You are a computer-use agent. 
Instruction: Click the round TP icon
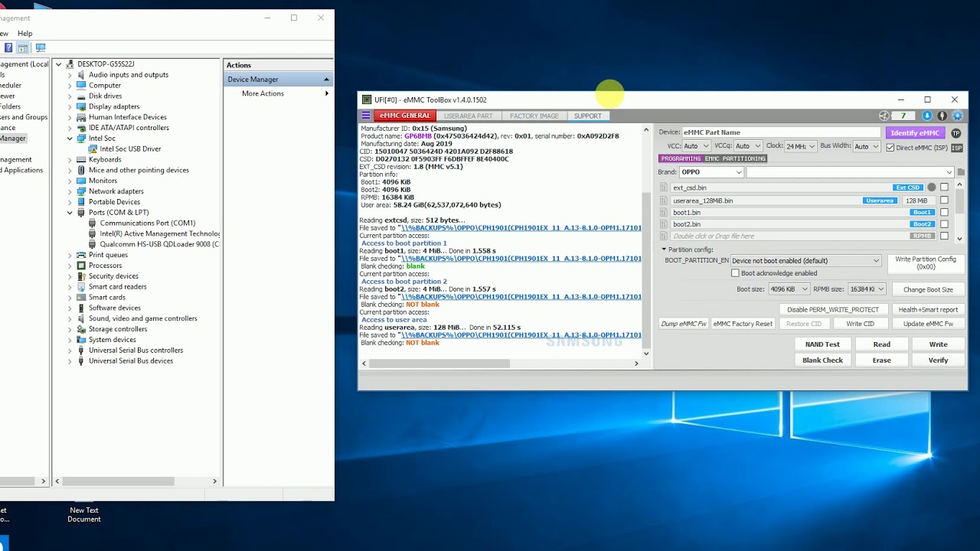point(956,133)
